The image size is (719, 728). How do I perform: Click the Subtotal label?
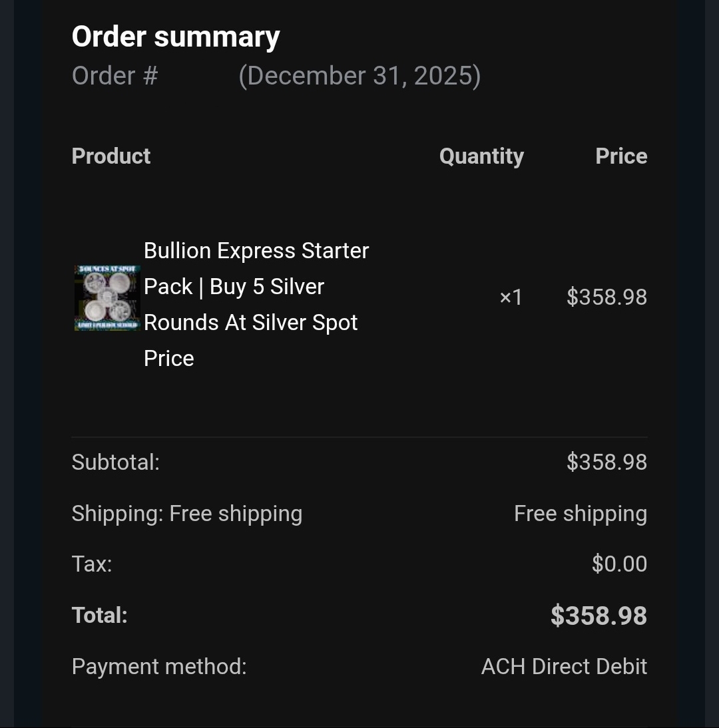[116, 462]
